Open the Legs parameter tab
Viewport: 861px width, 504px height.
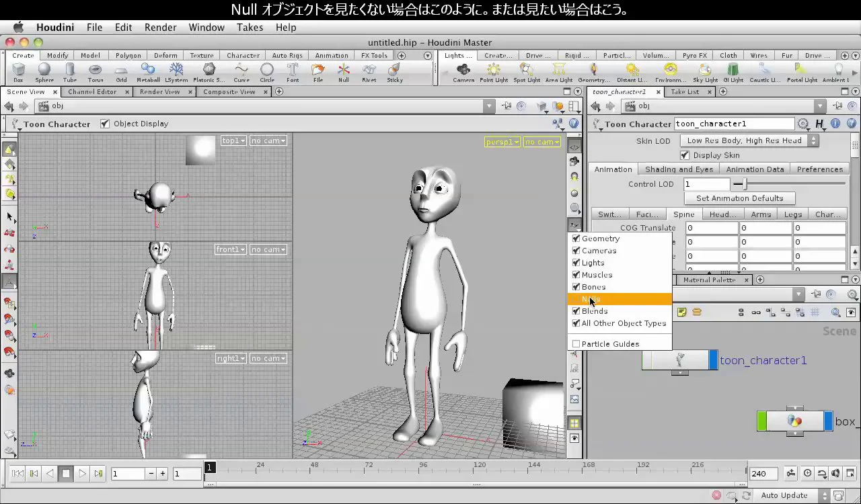click(x=792, y=214)
